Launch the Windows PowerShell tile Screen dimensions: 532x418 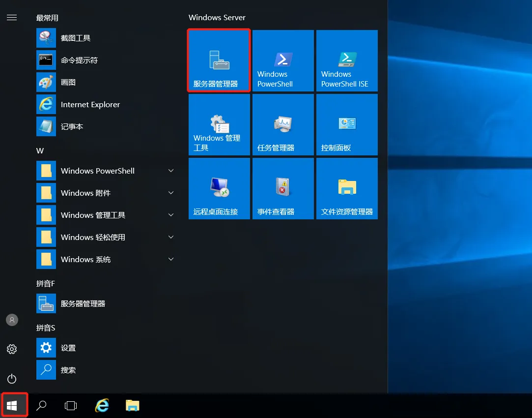pos(283,61)
